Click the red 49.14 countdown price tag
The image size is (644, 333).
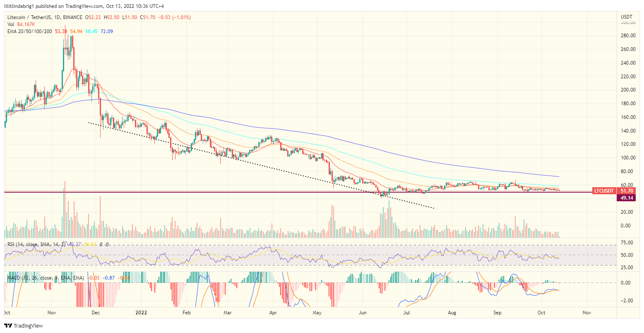[x=627, y=198]
